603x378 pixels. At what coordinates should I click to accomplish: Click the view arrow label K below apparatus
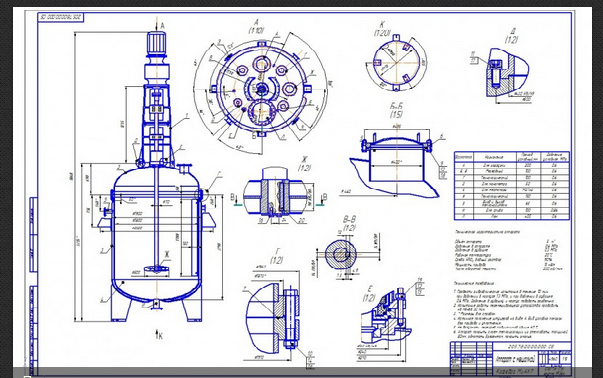pyautogui.click(x=160, y=336)
